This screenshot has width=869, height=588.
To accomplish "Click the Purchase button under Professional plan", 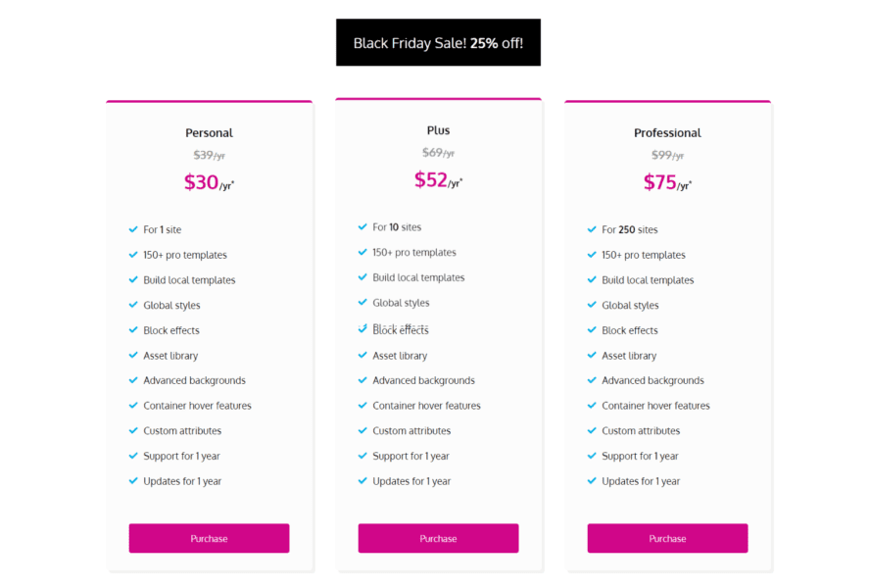I will click(x=667, y=538).
